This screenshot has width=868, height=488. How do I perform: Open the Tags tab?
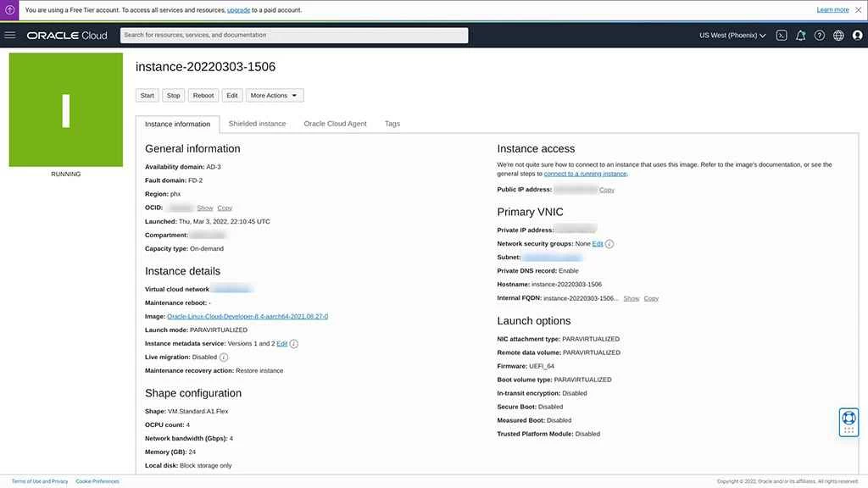coord(392,124)
